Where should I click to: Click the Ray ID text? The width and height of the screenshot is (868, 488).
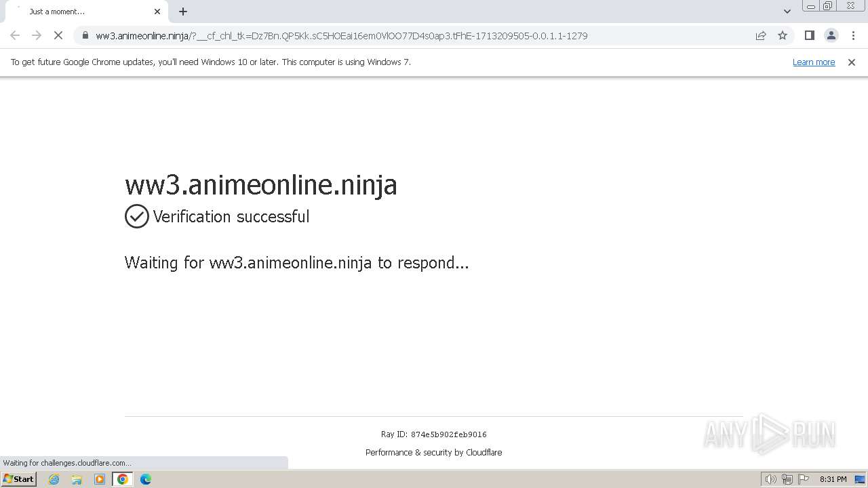[434, 434]
